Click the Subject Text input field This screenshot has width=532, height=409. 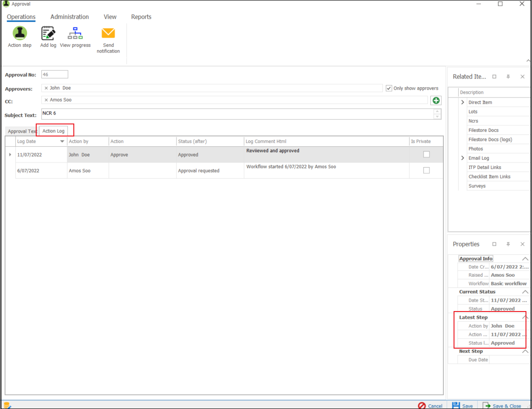point(237,114)
